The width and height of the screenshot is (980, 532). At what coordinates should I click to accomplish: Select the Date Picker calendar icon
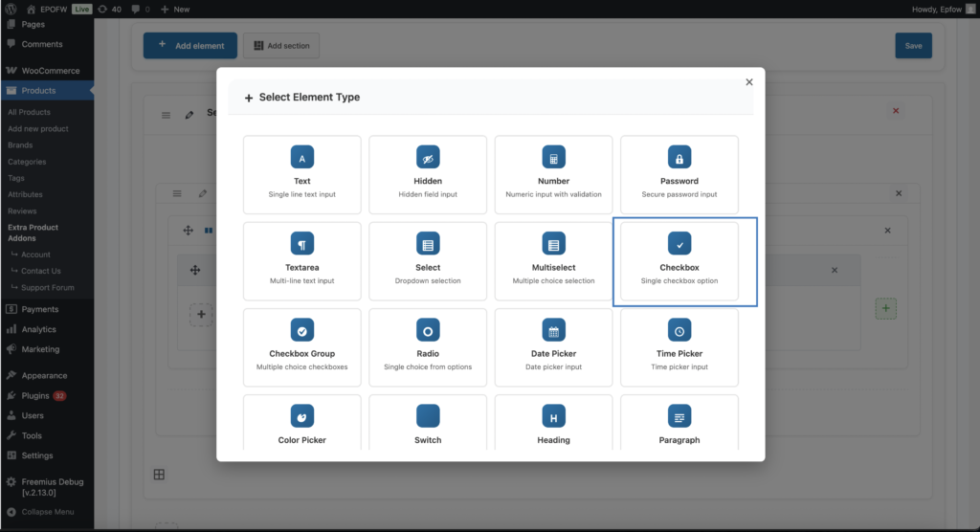553,330
